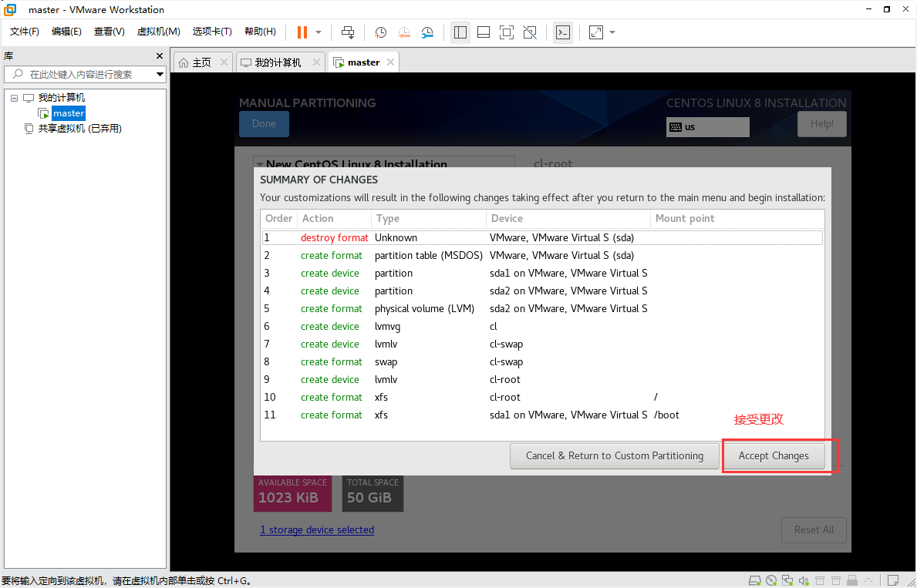Open the 编辑(E) menu
Image resolution: width=917 pixels, height=588 pixels.
(x=66, y=32)
